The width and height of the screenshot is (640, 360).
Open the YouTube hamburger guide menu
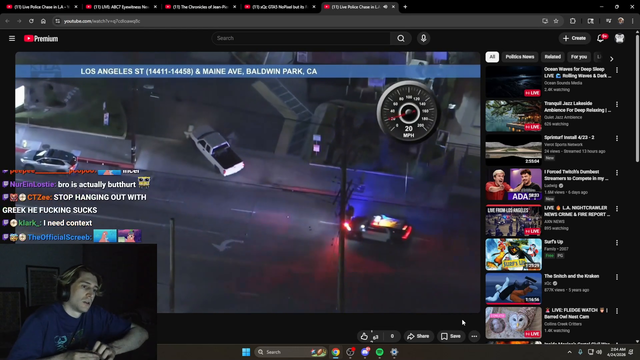pos(12,38)
